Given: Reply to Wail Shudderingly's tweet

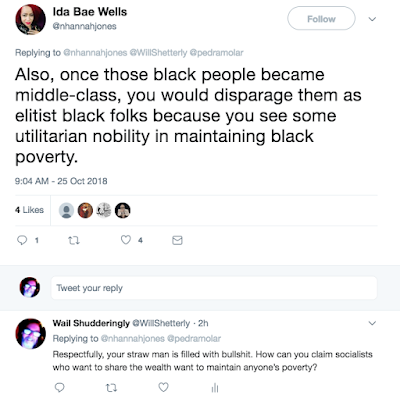Looking at the screenshot, I should [59, 387].
